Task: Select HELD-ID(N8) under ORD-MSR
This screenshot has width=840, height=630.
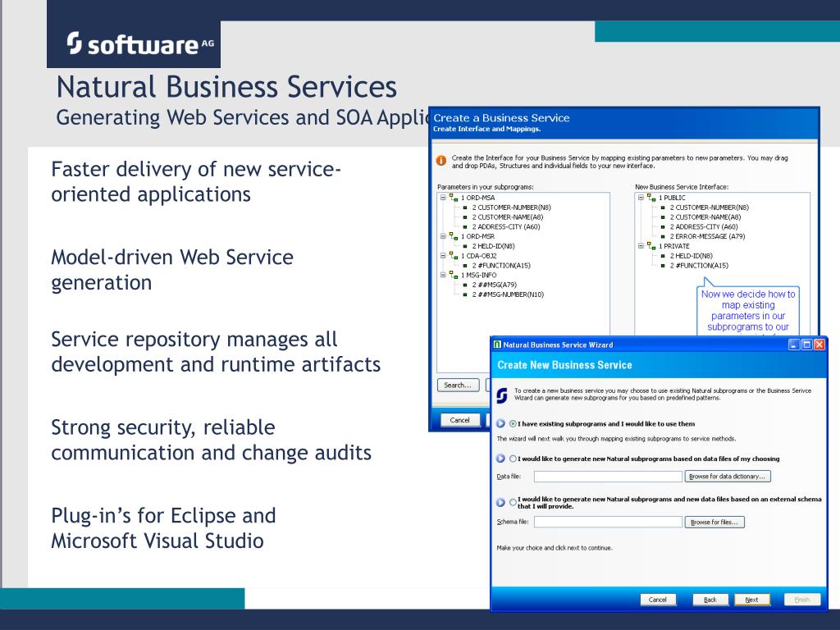Action: pyautogui.click(x=493, y=246)
